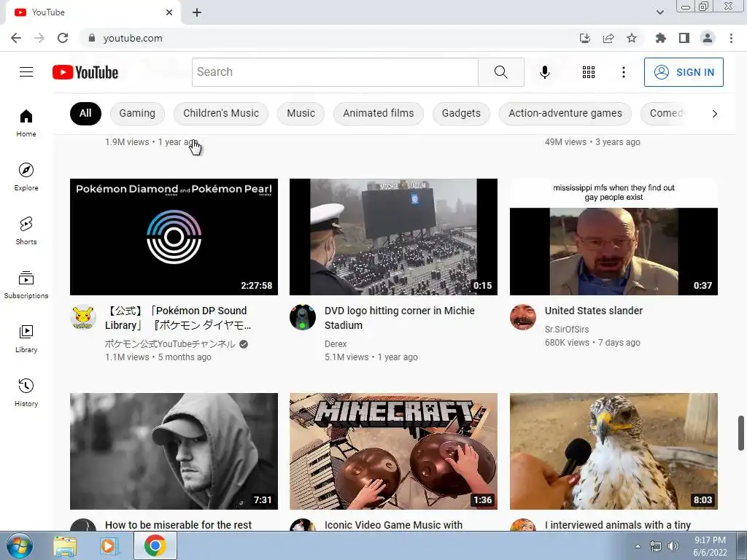
Task: Open the YouTube apps grid icon
Action: tap(589, 72)
